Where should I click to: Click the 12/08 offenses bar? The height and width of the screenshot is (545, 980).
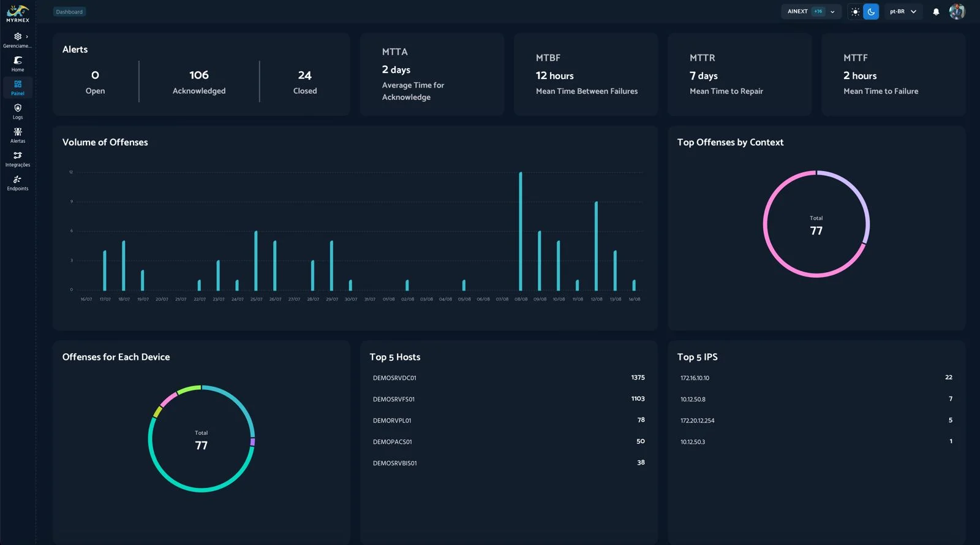(x=596, y=246)
